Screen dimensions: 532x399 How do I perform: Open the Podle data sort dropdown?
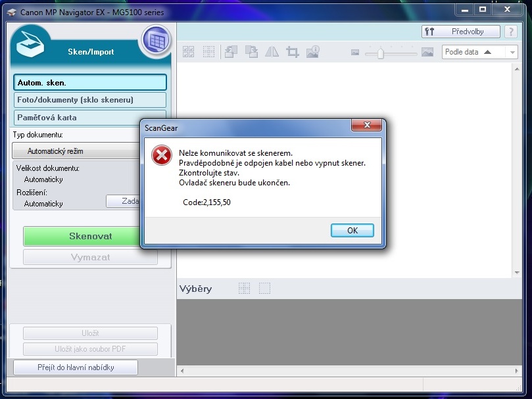512,52
